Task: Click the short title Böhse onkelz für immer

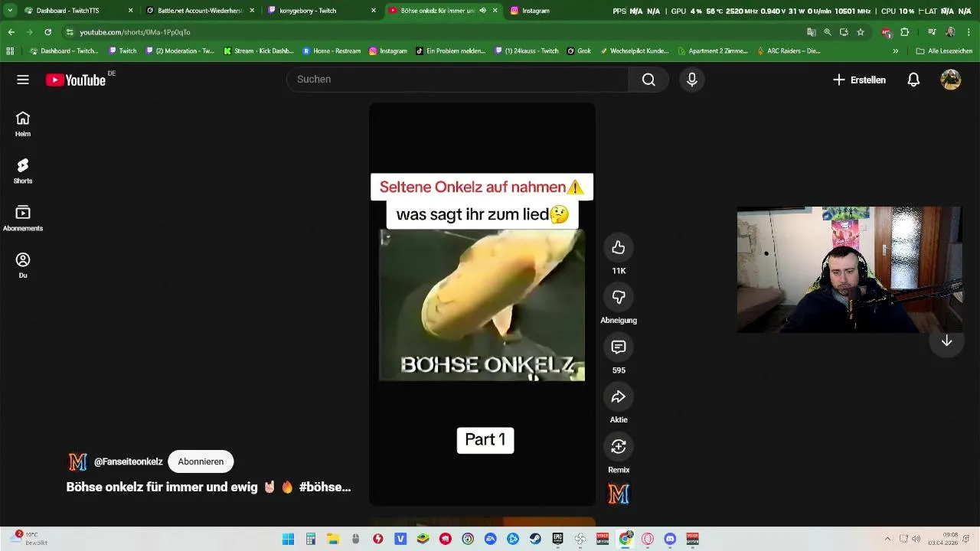Action: [208, 487]
